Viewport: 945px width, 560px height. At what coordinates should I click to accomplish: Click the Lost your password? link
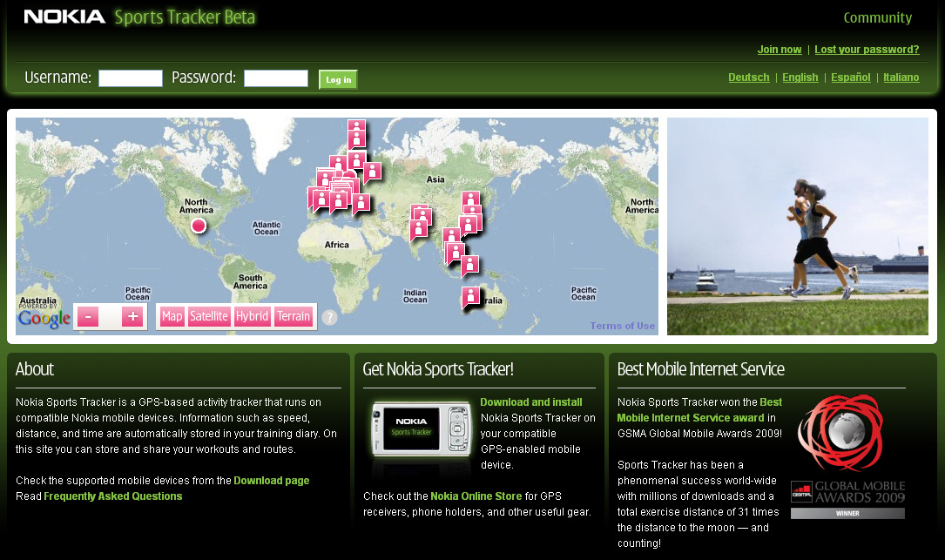[x=867, y=50]
